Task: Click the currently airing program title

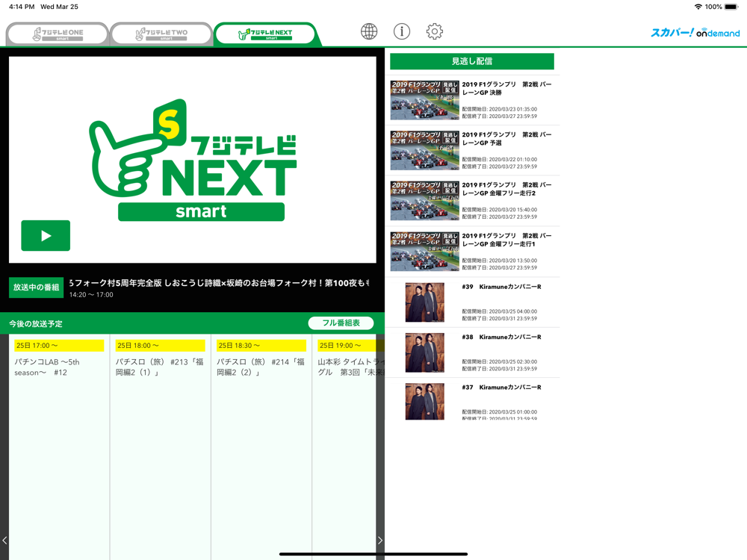Action: click(219, 283)
